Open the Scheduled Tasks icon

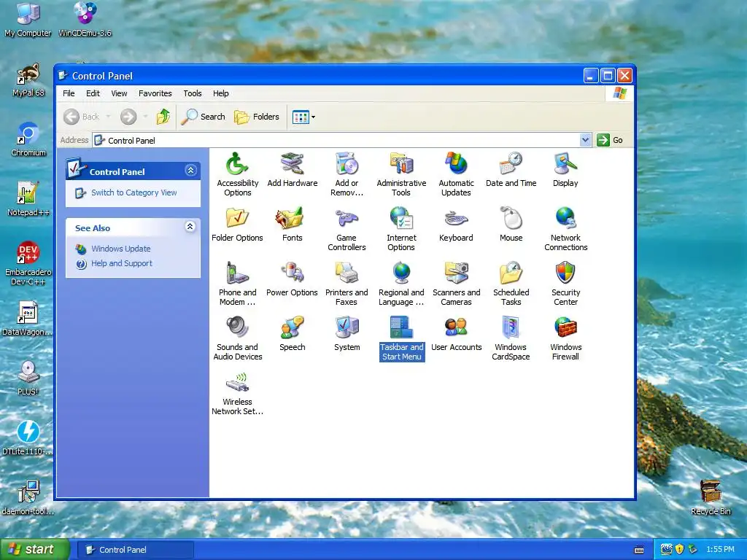click(511, 284)
